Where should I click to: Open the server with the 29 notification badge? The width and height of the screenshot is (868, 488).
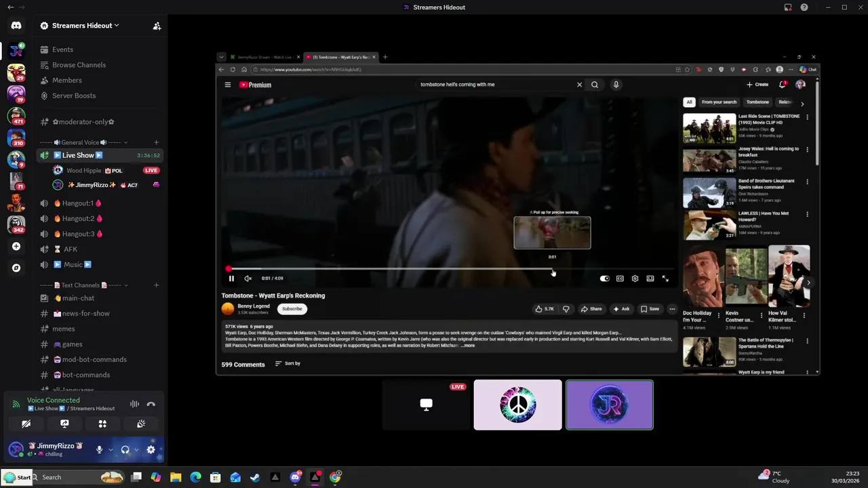[x=16, y=72]
